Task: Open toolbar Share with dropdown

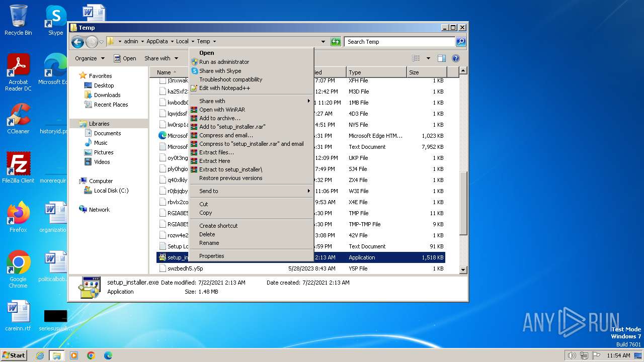Action: (x=161, y=58)
